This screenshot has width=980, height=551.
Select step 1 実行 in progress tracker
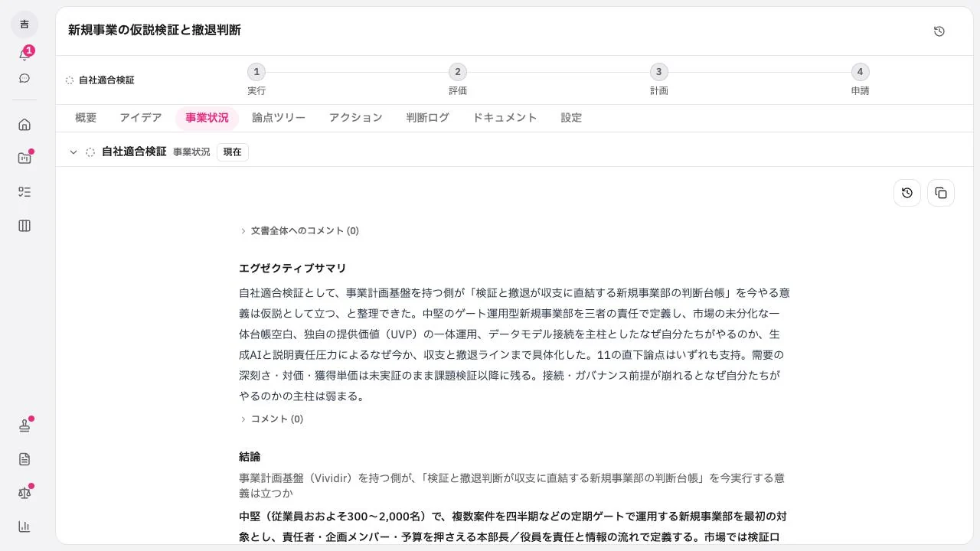point(256,80)
